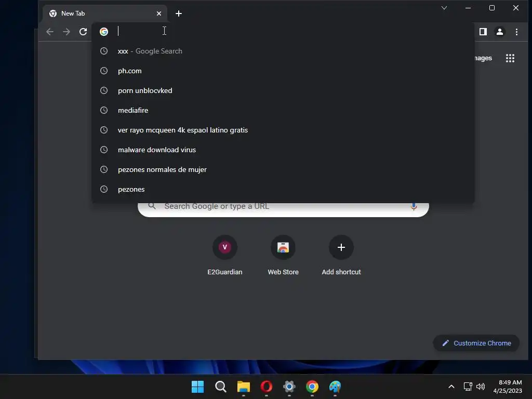Select the 'ph.com' suggestion
Image resolution: width=532 pixels, height=399 pixels.
[x=283, y=71]
